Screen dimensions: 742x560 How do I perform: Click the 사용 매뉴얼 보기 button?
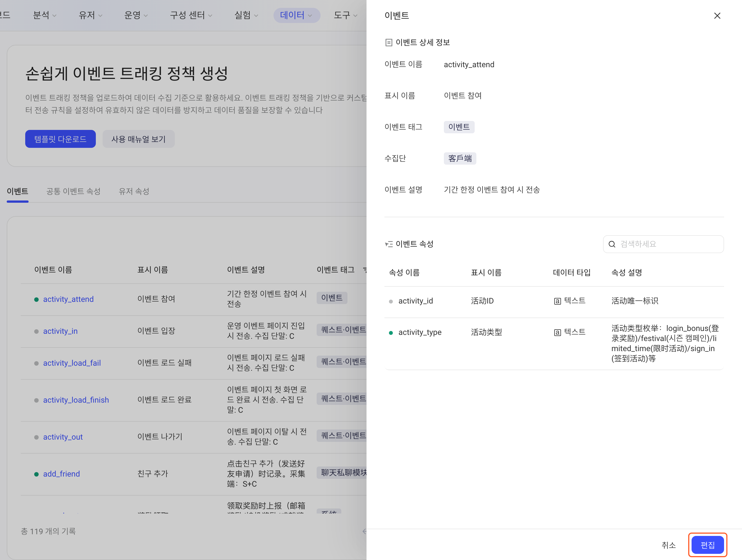138,139
